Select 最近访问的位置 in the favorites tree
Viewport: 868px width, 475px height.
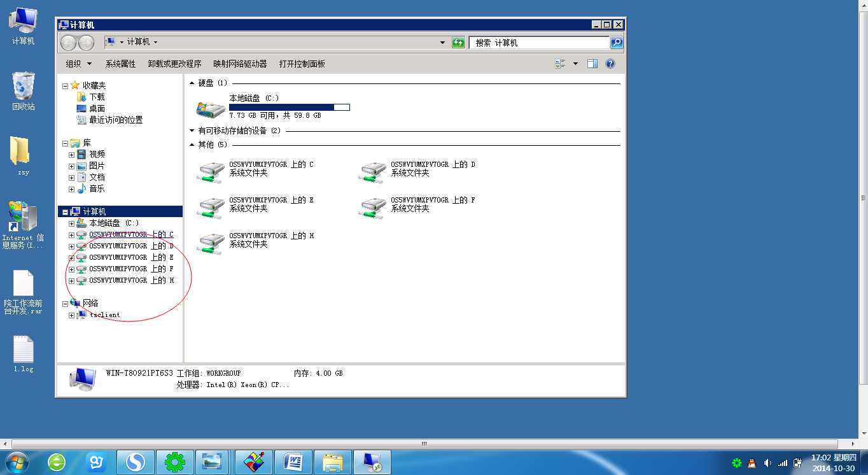tap(116, 120)
